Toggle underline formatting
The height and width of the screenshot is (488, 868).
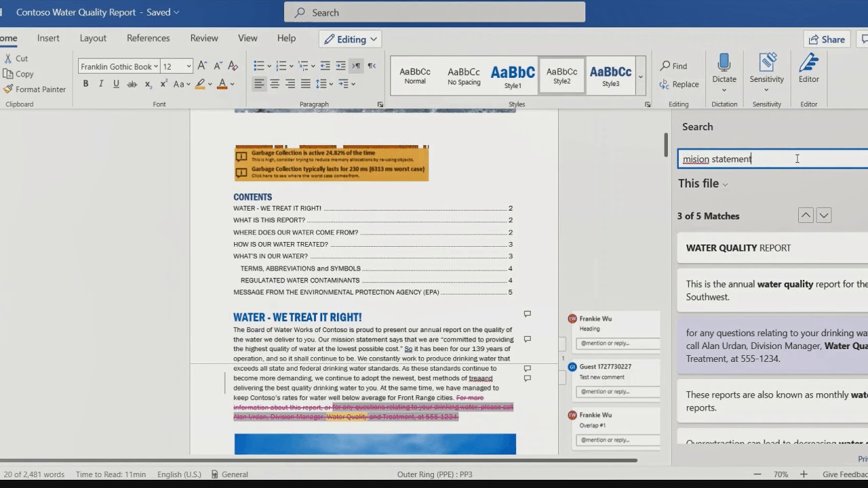coord(116,84)
